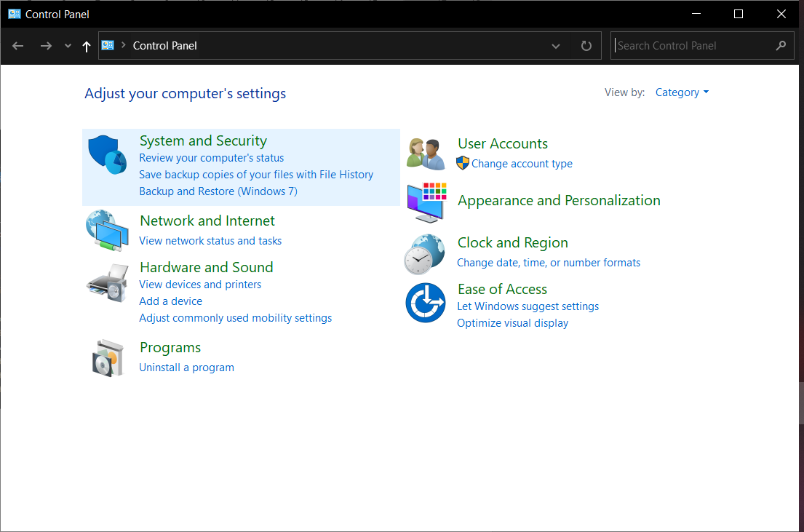
Task: Minimize the Control Panel window
Action: pos(696,14)
